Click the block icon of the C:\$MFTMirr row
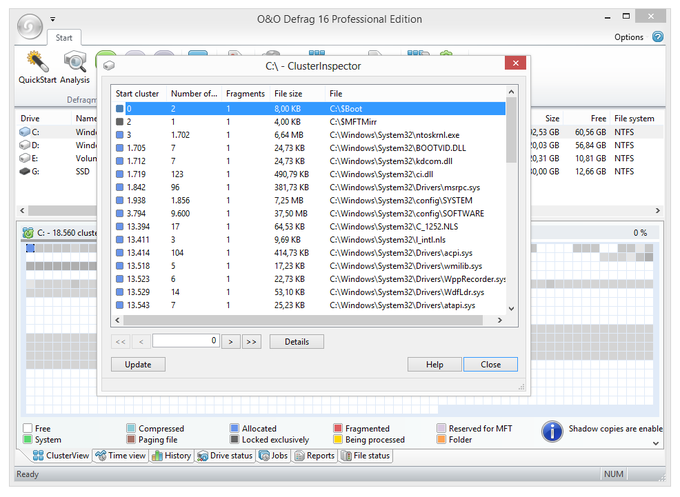680x497 pixels. click(x=120, y=122)
